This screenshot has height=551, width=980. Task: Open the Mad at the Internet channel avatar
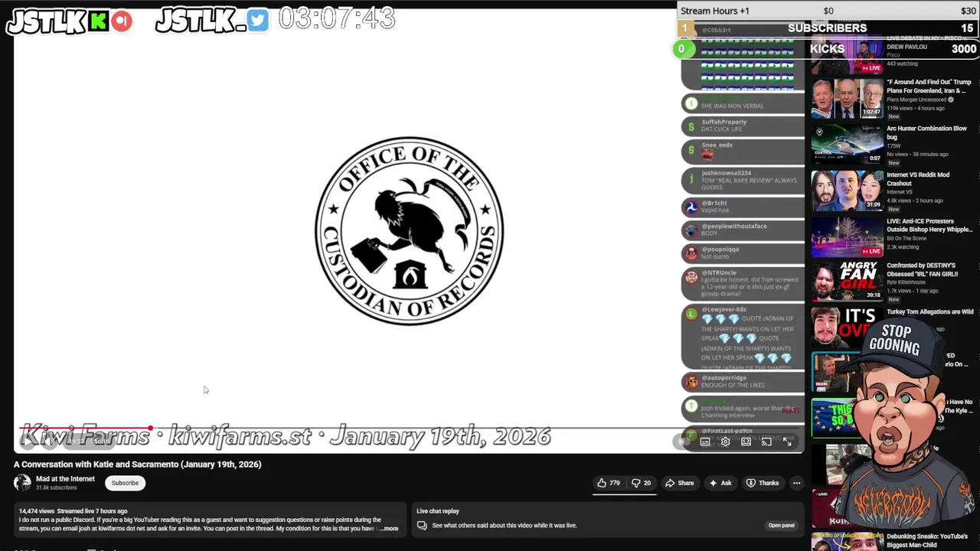point(22,482)
